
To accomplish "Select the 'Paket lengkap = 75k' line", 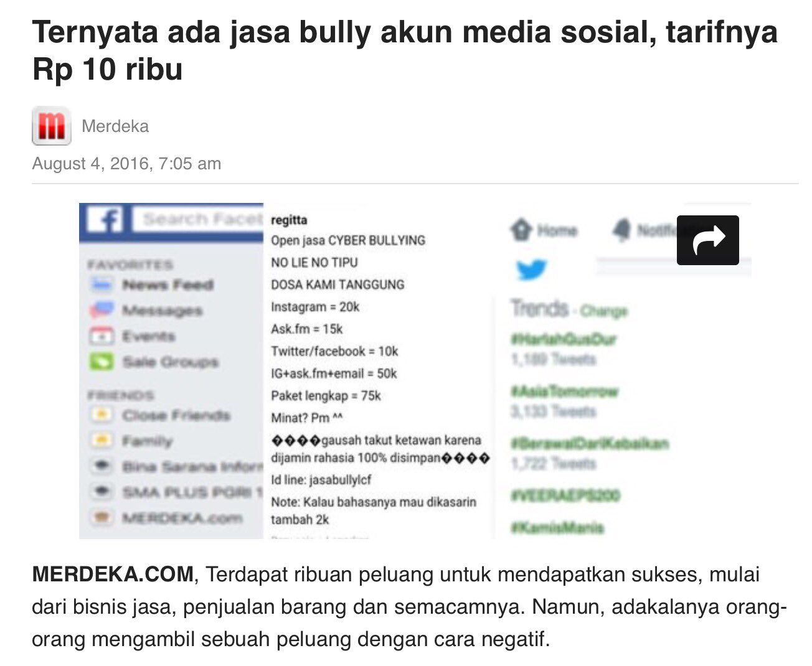I will pyautogui.click(x=326, y=396).
